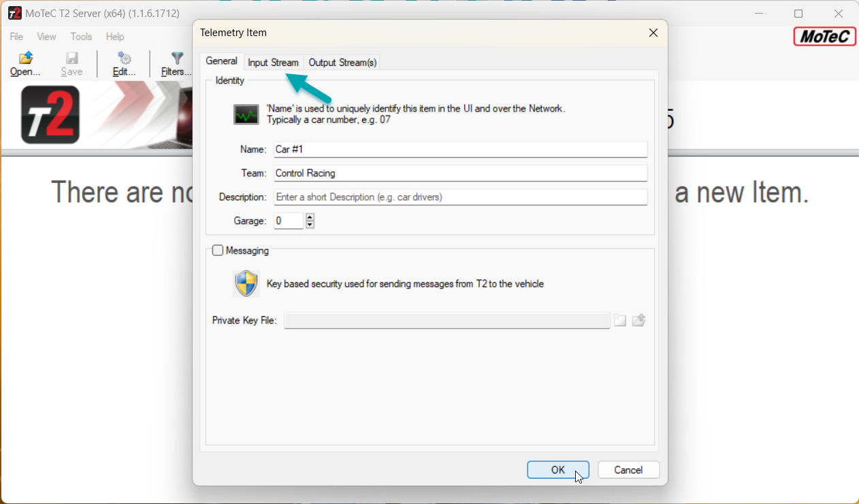859x504 pixels.
Task: Decrease the Garage value with the down arrow
Action: coord(310,224)
